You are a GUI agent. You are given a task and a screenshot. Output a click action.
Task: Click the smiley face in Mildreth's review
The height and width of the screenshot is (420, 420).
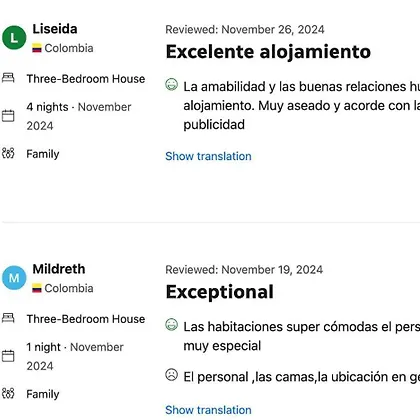click(171, 324)
